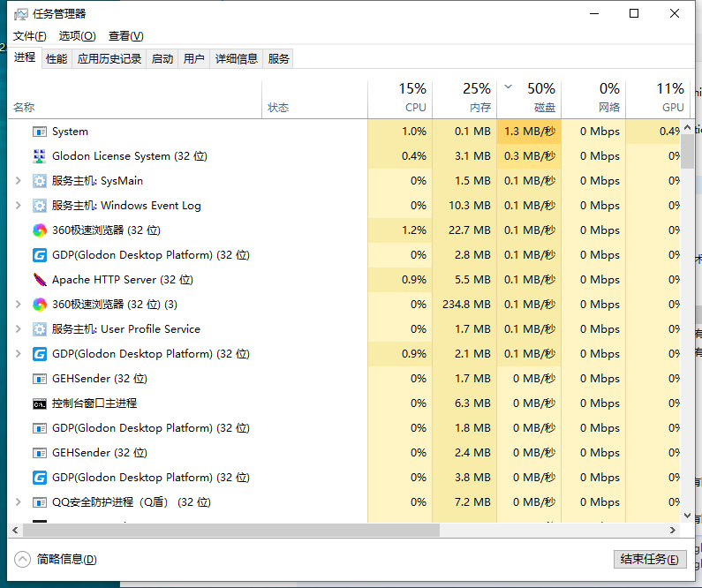Click the 234.8 MB memory value
702x588 pixels.
pos(466,305)
